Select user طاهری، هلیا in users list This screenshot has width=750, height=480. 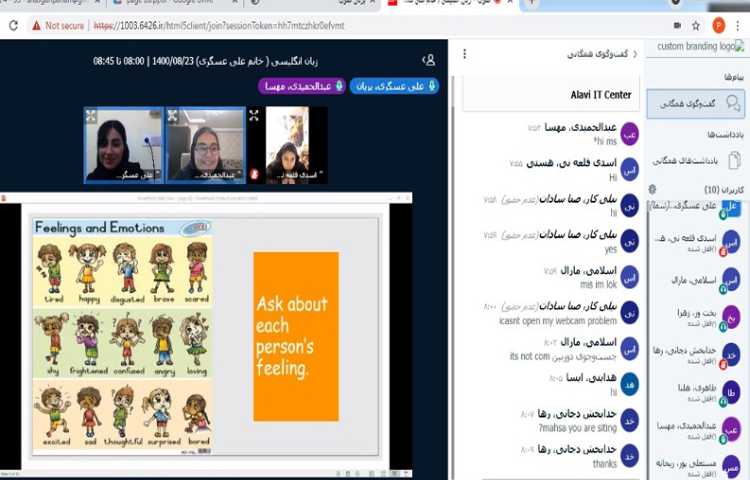[x=696, y=393]
